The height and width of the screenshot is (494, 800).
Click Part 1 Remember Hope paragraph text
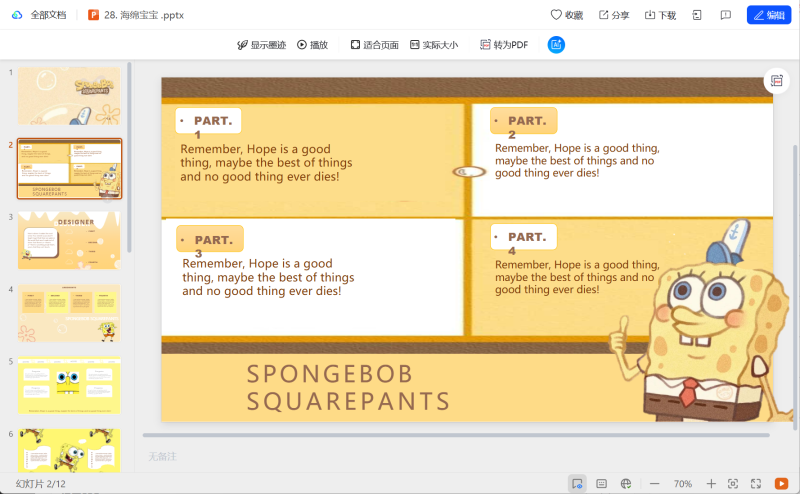[266, 163]
